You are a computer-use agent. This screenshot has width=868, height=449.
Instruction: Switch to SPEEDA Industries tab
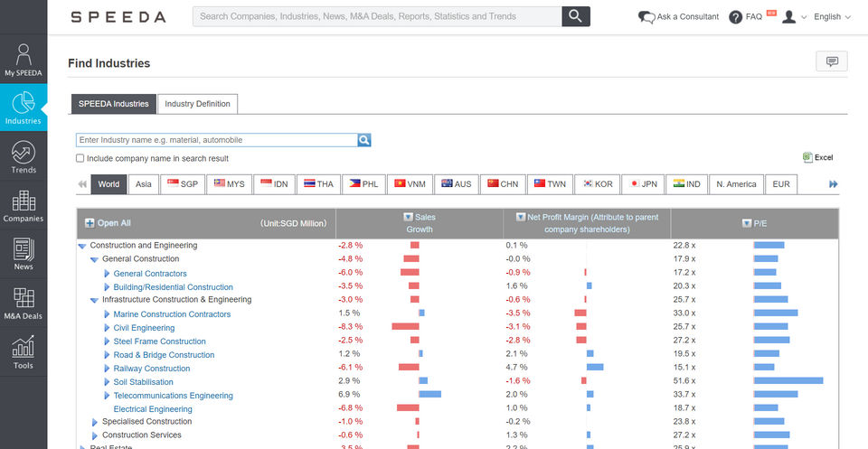114,104
